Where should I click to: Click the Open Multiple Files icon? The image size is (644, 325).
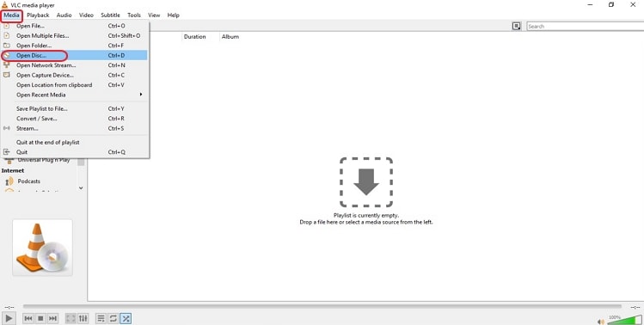(6, 35)
